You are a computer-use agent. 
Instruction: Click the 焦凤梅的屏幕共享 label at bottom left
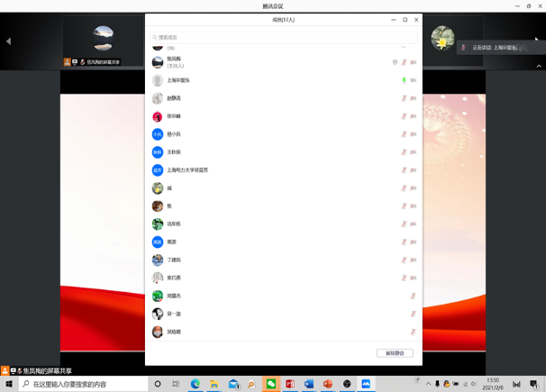tap(48, 371)
